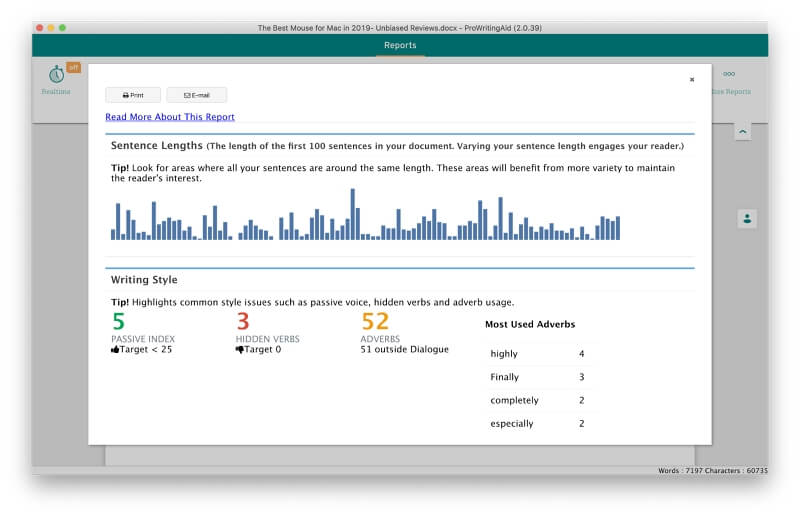The image size is (800, 517).
Task: Toggle the orange 'off' Realtime badge
Action: click(x=74, y=67)
